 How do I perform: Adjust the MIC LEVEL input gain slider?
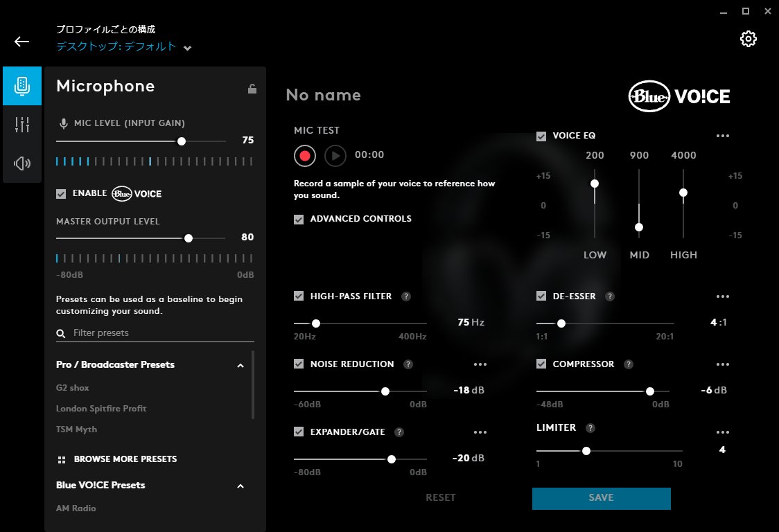pyautogui.click(x=141, y=141)
